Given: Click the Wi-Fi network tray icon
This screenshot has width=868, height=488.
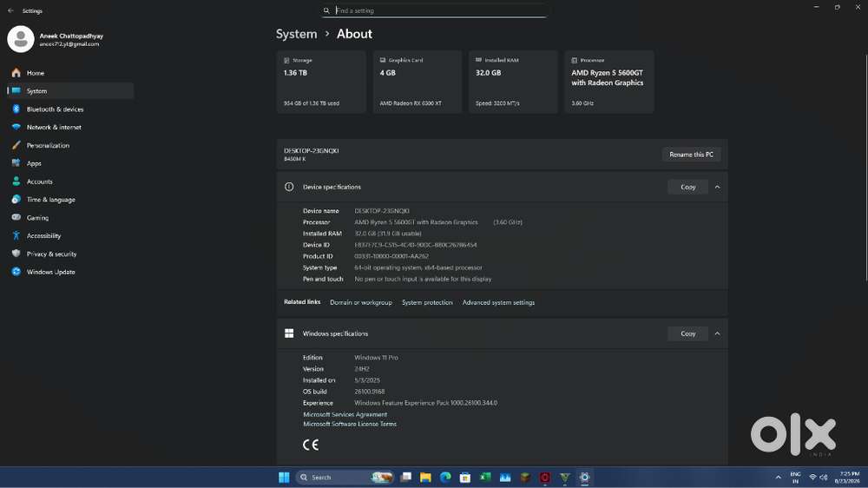Looking at the screenshot, I should coord(812,478).
